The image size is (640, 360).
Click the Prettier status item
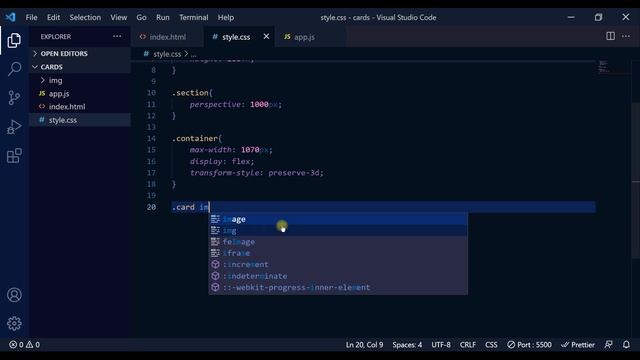(578, 344)
